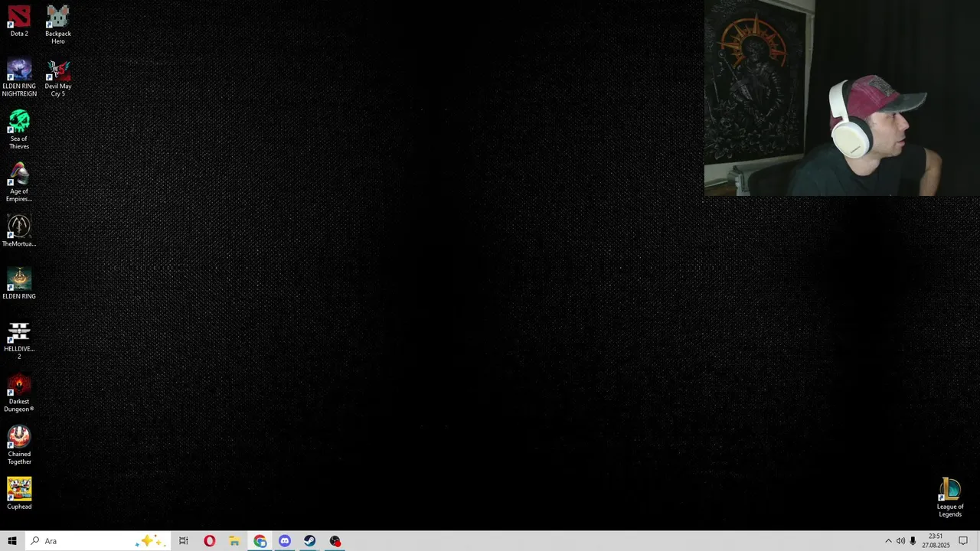Launch Opera browser from the taskbar
This screenshot has height=551, width=980.
pos(209,541)
